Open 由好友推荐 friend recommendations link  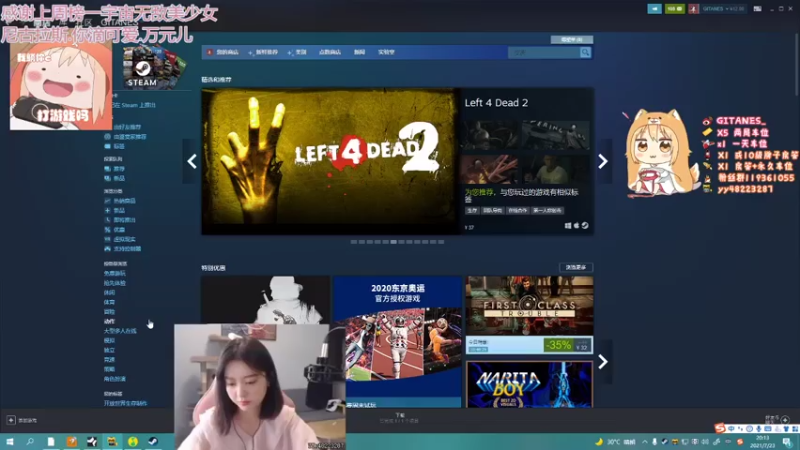(127, 127)
